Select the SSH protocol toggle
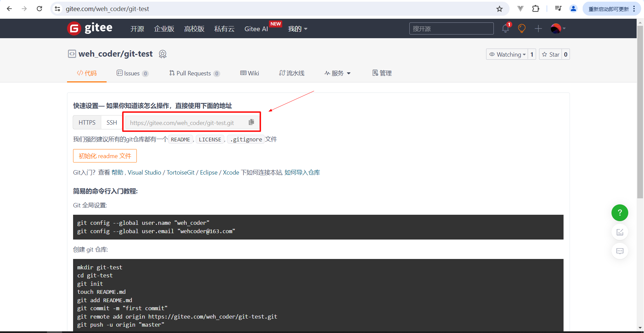Viewport: 644px width, 333px height. [x=112, y=122]
